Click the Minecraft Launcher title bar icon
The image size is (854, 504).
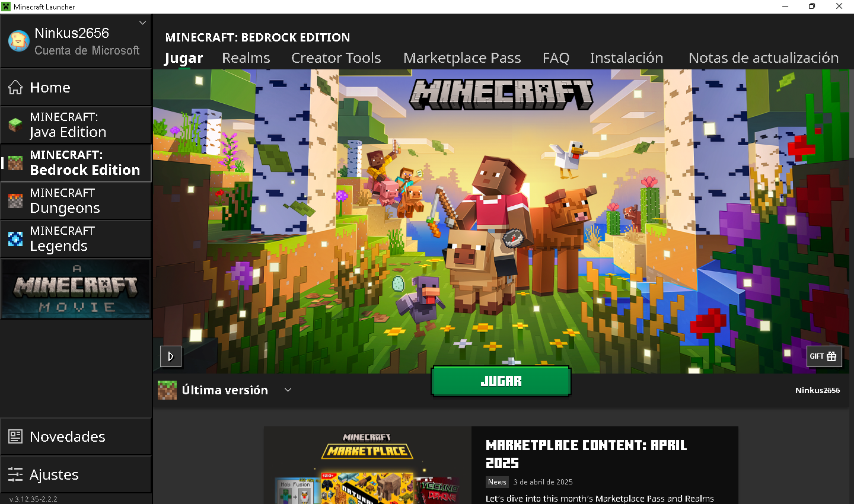pos(7,7)
